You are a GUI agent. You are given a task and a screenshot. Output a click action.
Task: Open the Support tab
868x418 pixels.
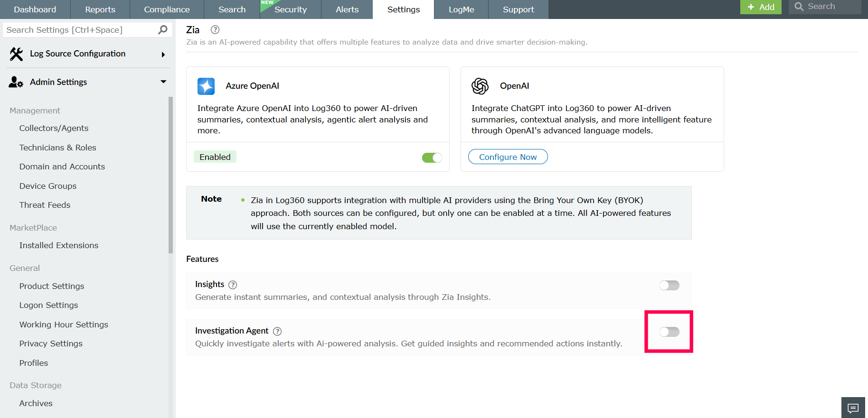(519, 9)
